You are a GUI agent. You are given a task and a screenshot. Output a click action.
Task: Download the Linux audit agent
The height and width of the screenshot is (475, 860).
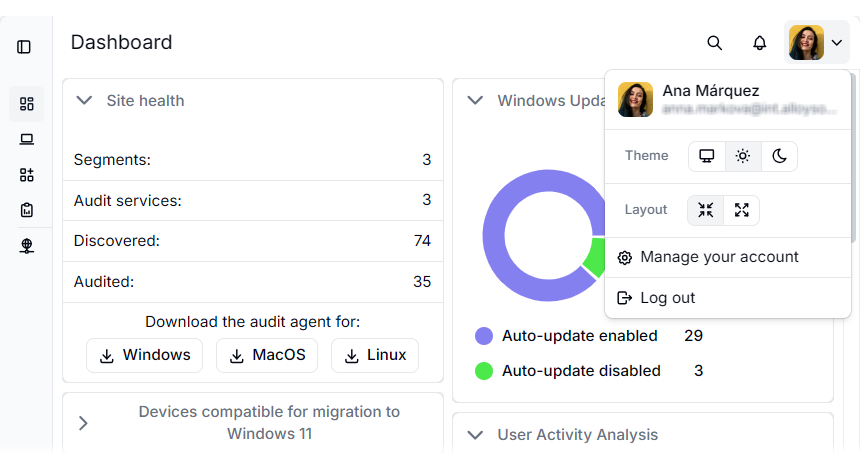[x=374, y=355]
